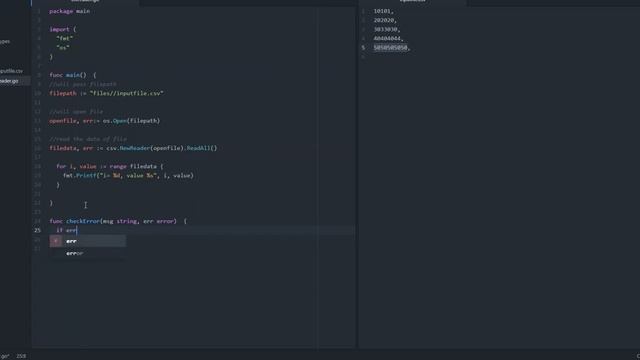Click the filepath := "files//inputfile.csv" line
The image size is (640, 360).
pos(106,93)
